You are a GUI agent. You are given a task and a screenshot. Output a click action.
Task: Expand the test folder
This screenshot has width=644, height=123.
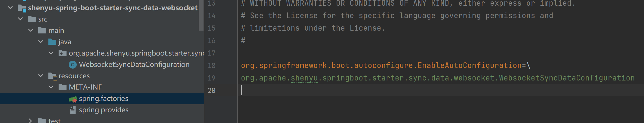click(x=31, y=120)
